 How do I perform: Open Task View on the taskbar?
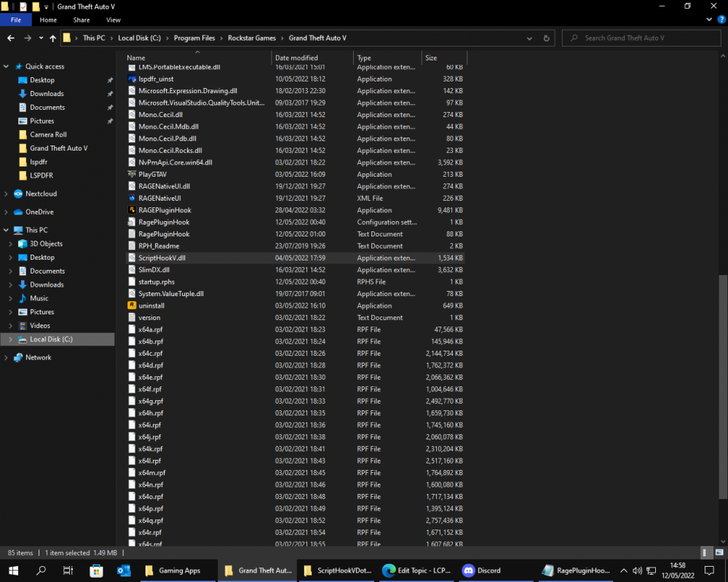point(68,570)
